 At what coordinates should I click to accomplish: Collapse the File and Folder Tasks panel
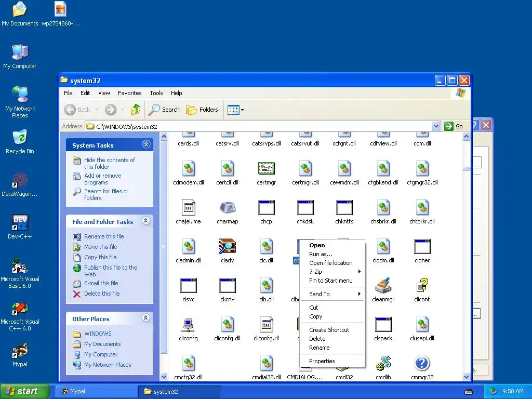pos(146,221)
